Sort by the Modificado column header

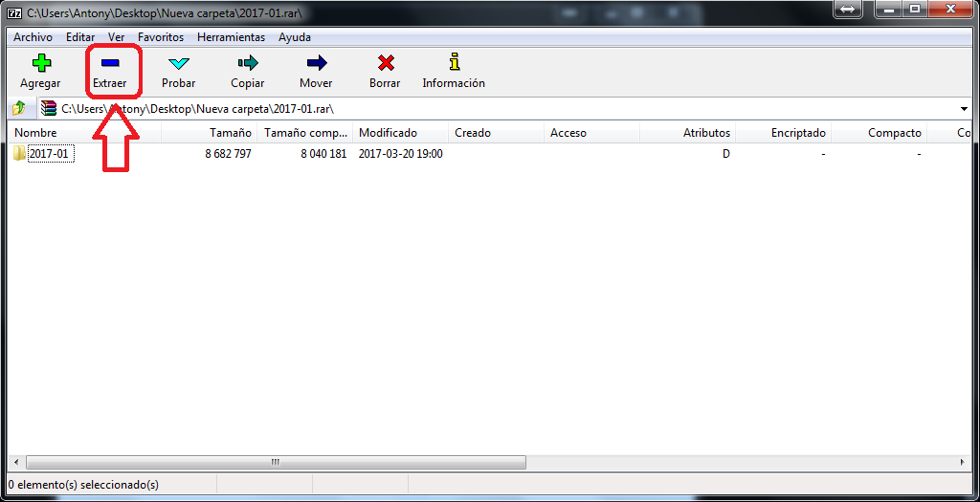point(400,133)
